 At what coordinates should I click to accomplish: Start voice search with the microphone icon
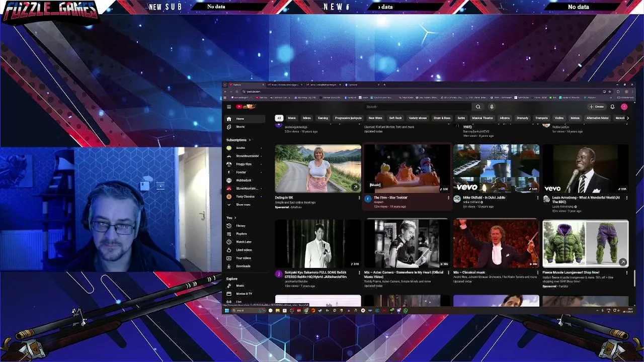pyautogui.click(x=492, y=107)
